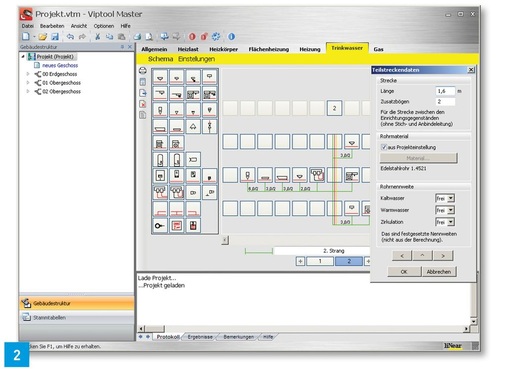The image size is (506, 369).
Task: Open print preview with the magnifier page icon
Action: (149, 36)
